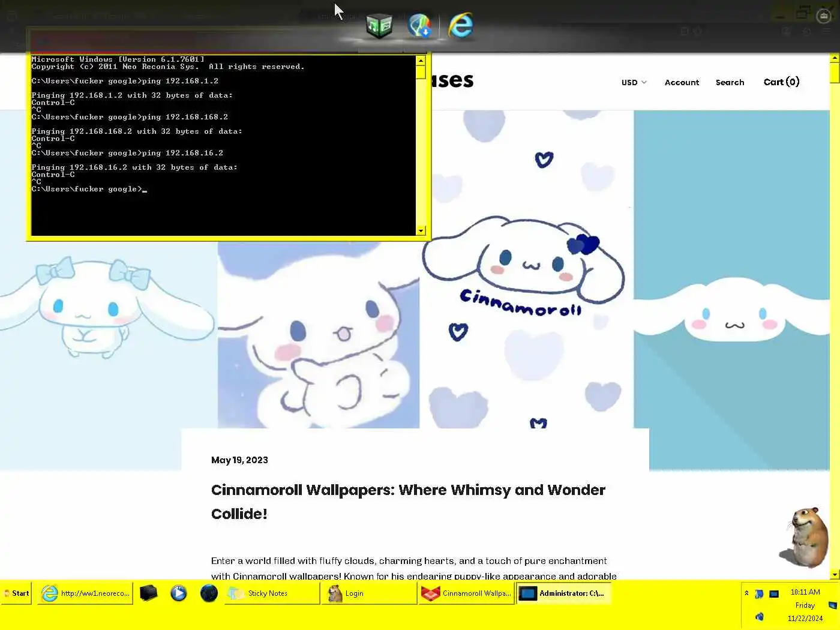The width and height of the screenshot is (840, 630).
Task: Open the Start menu
Action: (16, 593)
